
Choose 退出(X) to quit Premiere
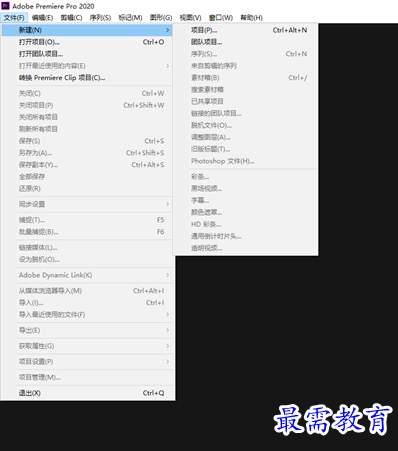pyautogui.click(x=87, y=393)
